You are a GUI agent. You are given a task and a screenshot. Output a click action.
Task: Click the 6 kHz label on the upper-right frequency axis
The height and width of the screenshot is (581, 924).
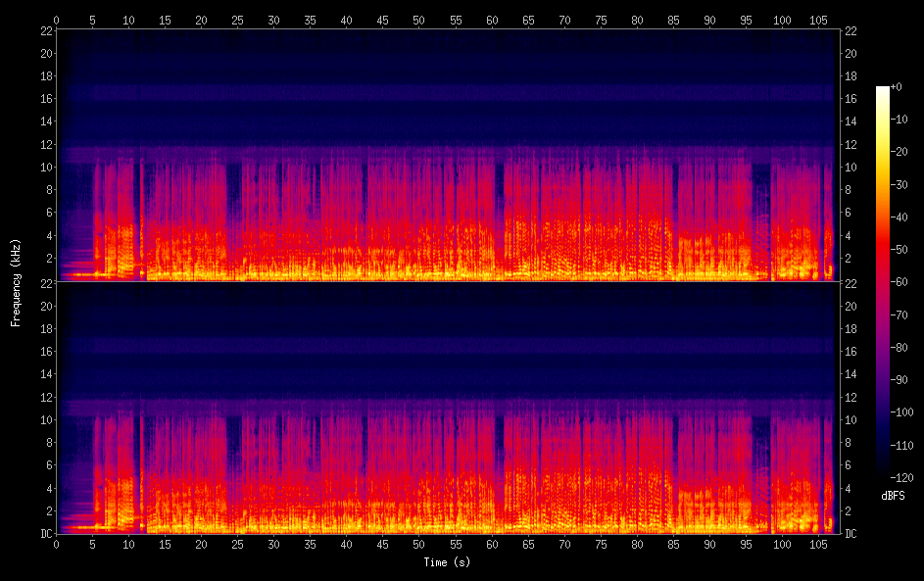(851, 213)
